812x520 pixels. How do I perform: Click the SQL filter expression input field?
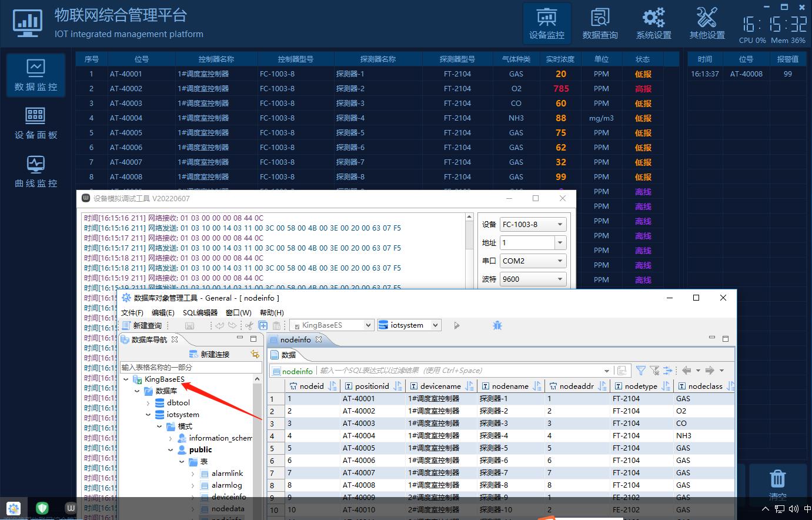click(459, 371)
